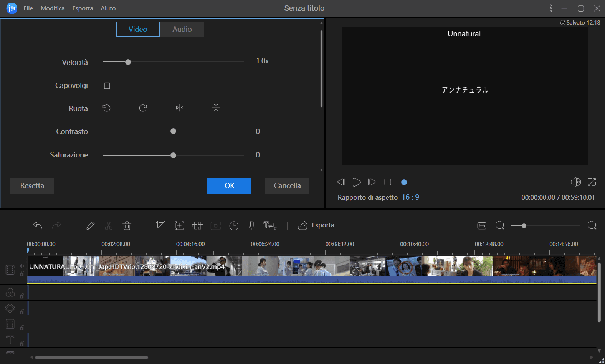Click the Esporta button in timeline toolbar
This screenshot has width=605, height=364.
tap(316, 225)
